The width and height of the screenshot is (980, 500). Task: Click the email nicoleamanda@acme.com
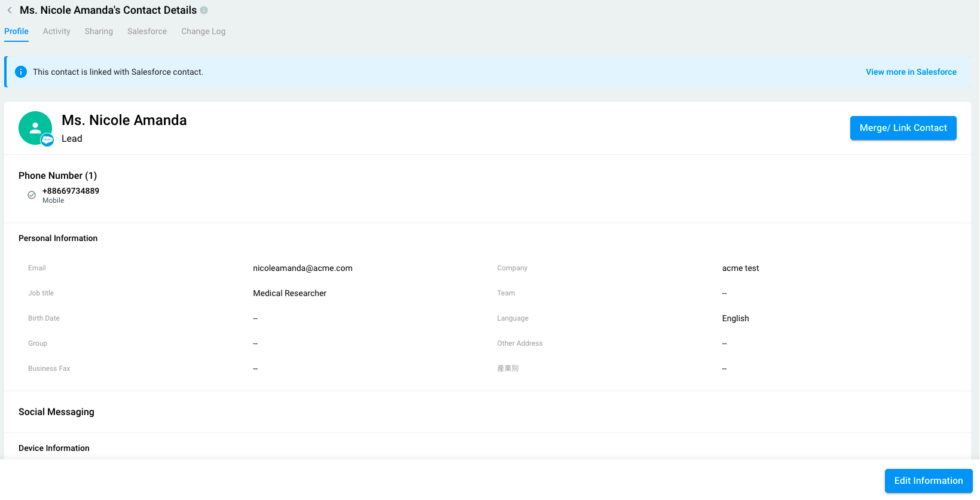tap(303, 268)
